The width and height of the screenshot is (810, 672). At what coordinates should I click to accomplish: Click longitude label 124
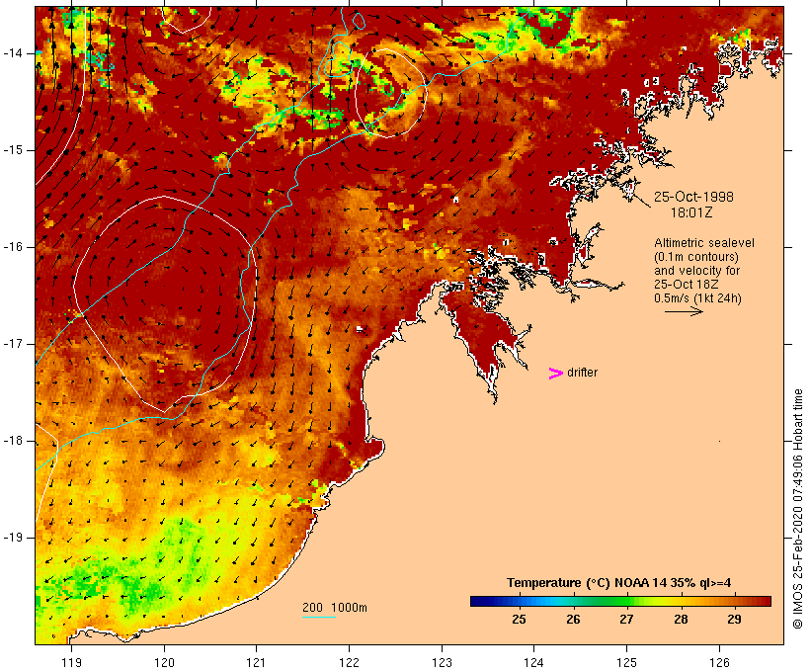coord(534,663)
